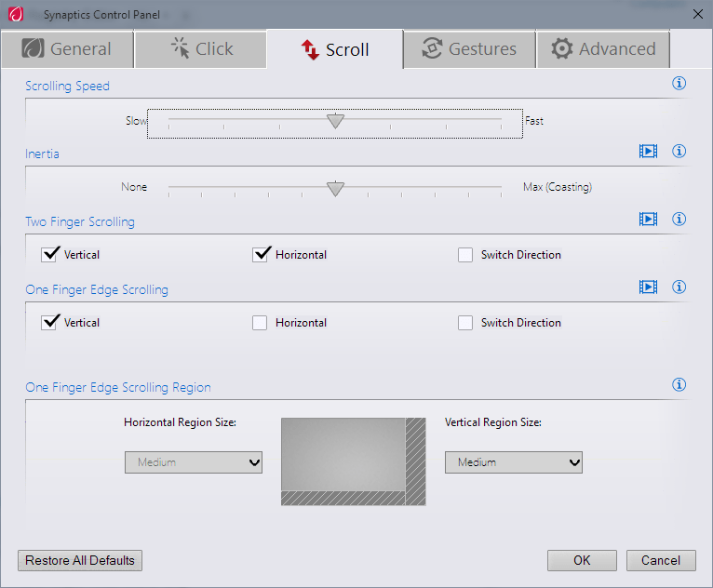Click the None label beside Inertia slider
The height and width of the screenshot is (588, 713).
(134, 187)
